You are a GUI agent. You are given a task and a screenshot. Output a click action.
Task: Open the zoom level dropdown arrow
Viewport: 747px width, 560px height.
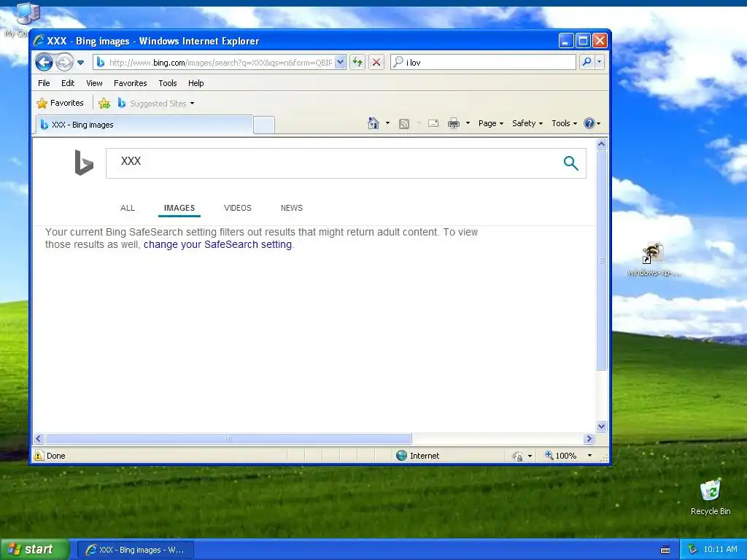tap(589, 456)
